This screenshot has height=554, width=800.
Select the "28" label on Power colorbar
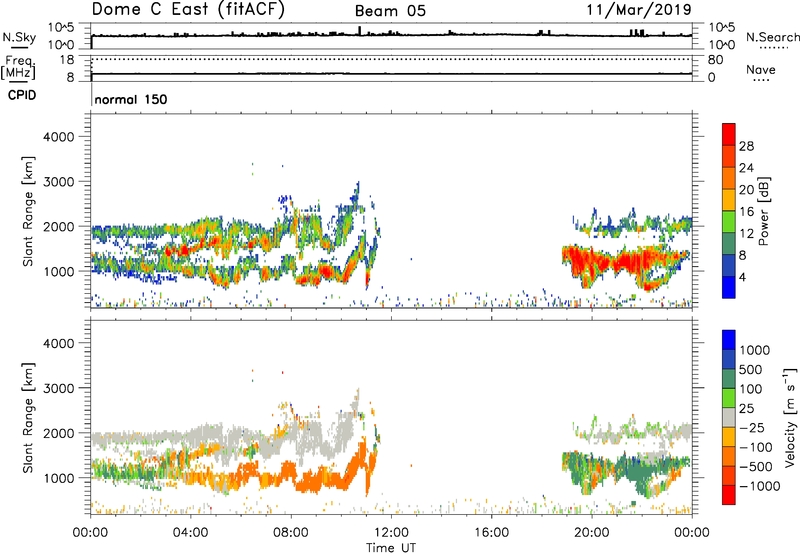click(746, 146)
